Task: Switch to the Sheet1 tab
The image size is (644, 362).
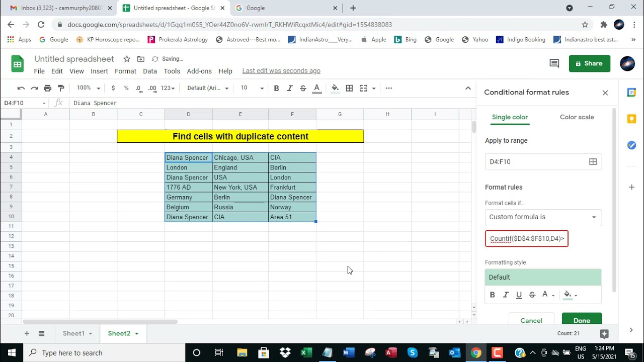Action: (73, 333)
